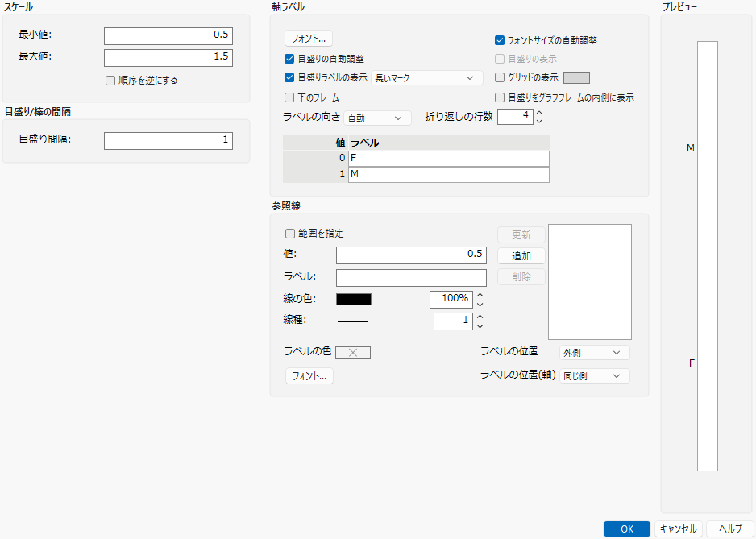The width and height of the screenshot is (756, 539).
Task: Click the reference line ラベル field
Action: tap(411, 278)
